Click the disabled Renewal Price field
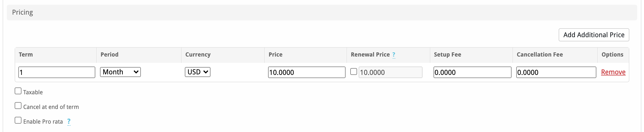 coord(390,72)
